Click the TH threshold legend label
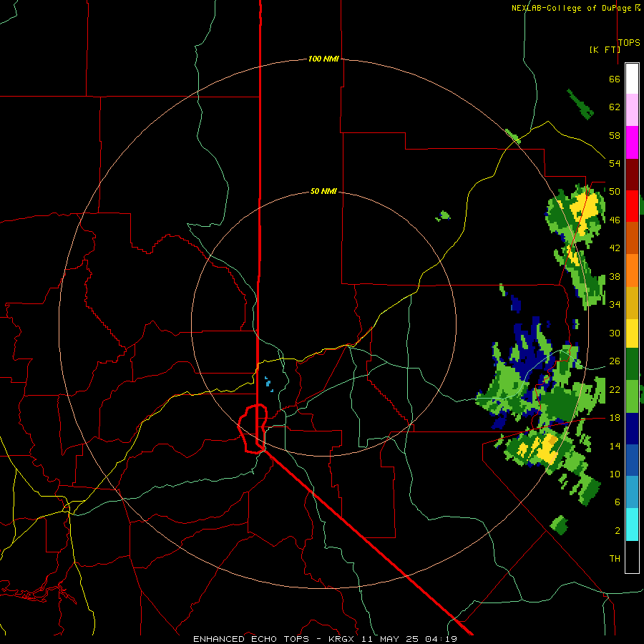 click(x=615, y=559)
